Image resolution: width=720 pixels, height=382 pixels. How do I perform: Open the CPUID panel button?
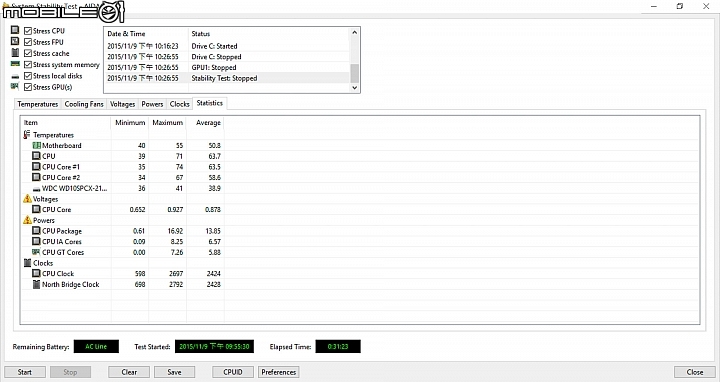(x=233, y=372)
